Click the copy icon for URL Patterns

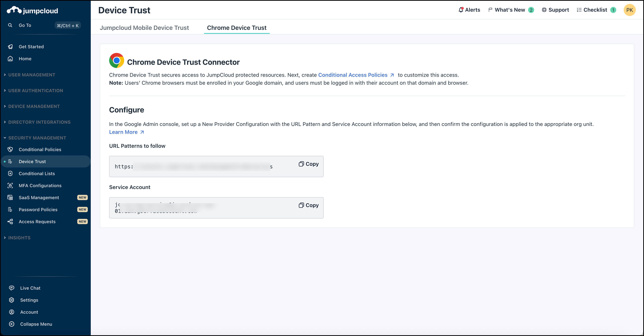point(301,164)
